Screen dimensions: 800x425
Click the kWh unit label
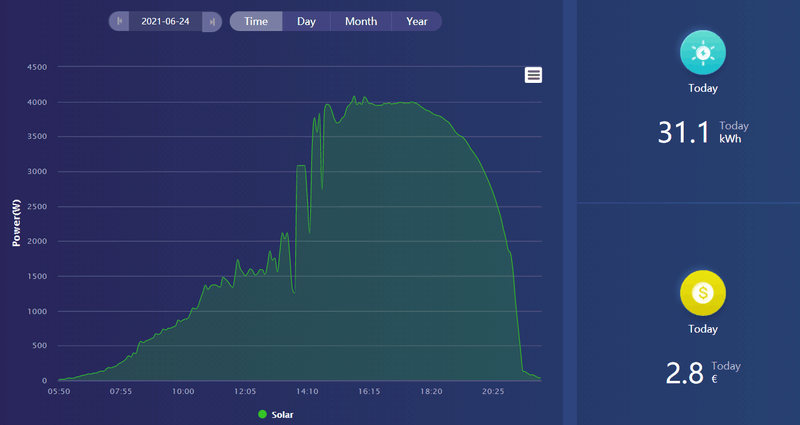coord(730,139)
